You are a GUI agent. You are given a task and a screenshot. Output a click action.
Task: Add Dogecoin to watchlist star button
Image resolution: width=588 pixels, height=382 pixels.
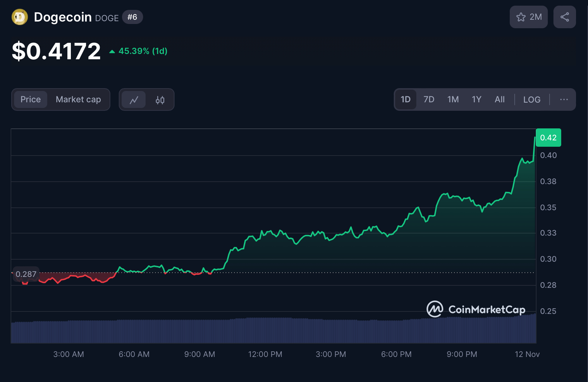pyautogui.click(x=528, y=17)
